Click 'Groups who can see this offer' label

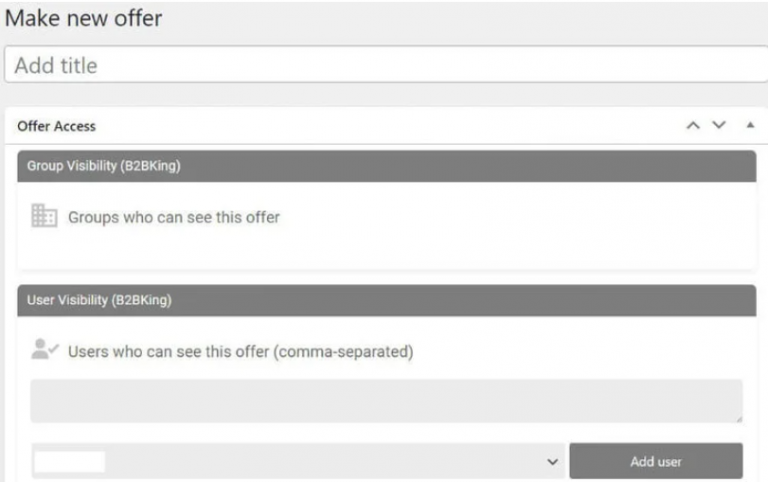[x=174, y=217]
